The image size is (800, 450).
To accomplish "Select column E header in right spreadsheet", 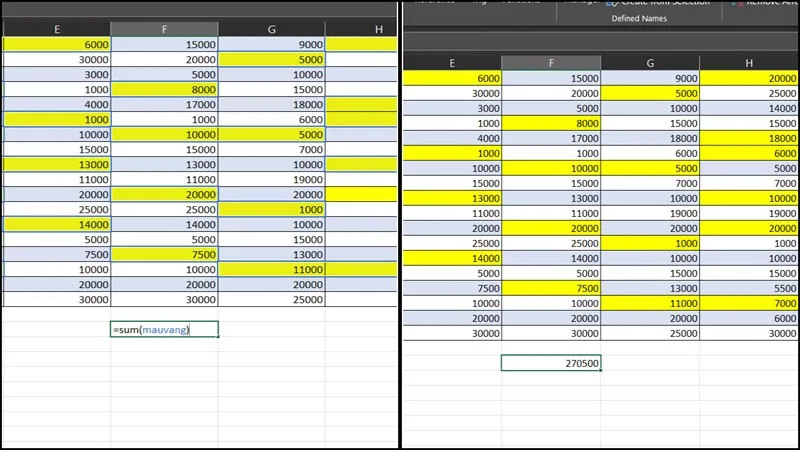I will click(x=452, y=63).
